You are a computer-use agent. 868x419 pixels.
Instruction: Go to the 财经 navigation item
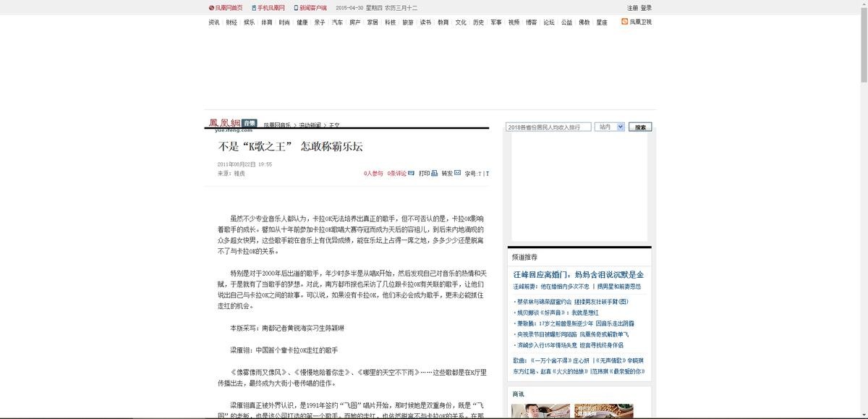[x=231, y=22]
